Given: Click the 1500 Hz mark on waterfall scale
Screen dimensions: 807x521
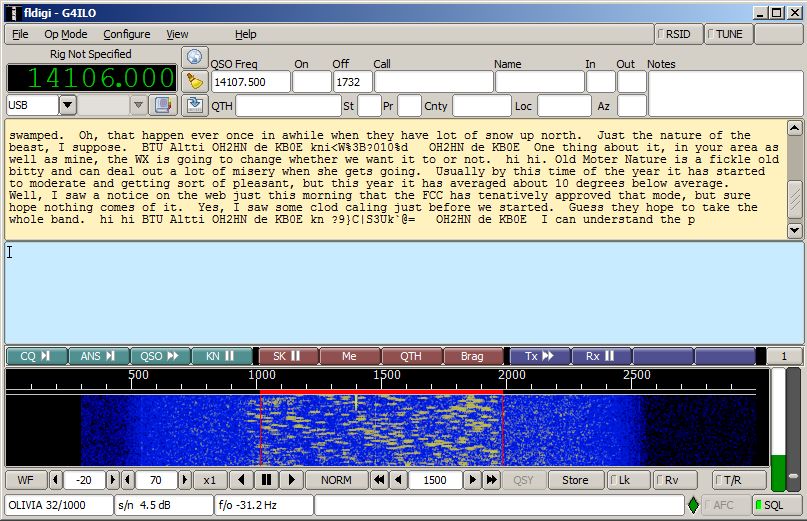Looking at the screenshot, I should (387, 375).
